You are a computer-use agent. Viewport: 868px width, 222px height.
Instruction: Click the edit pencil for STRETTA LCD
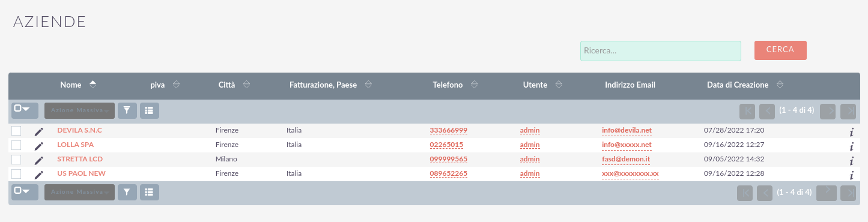click(39, 160)
